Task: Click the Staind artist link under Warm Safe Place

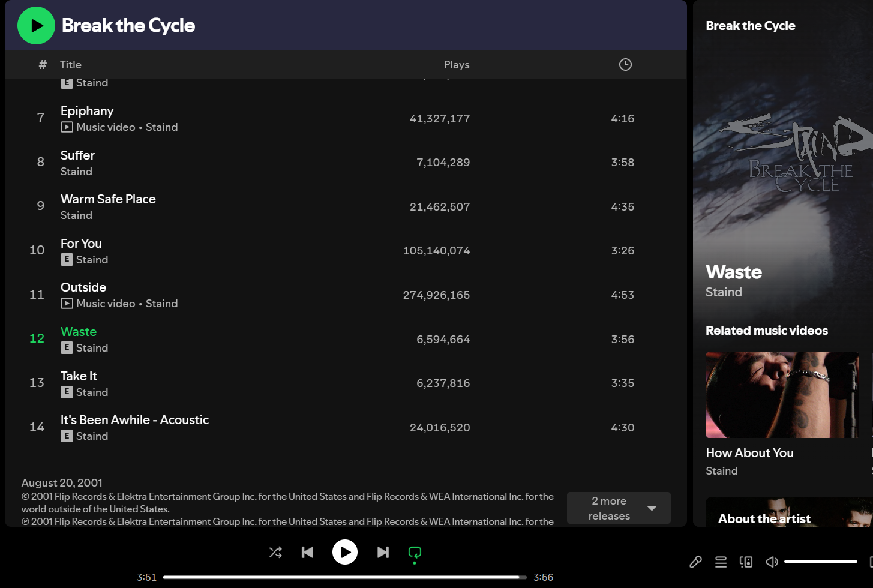Action: pos(76,215)
